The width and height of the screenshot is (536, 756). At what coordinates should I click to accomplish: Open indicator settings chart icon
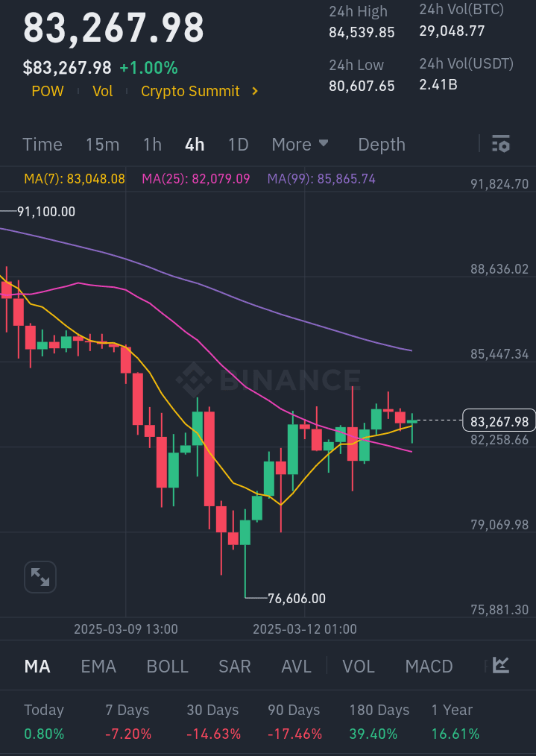[x=501, y=665]
